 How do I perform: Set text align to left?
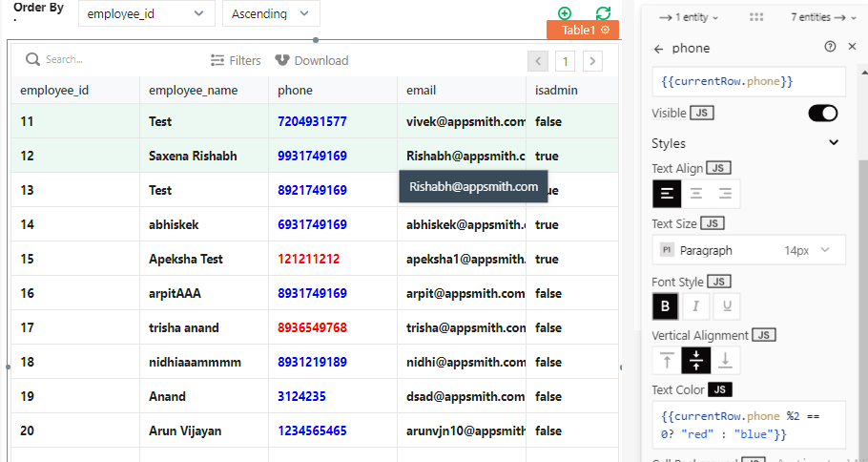coord(667,194)
